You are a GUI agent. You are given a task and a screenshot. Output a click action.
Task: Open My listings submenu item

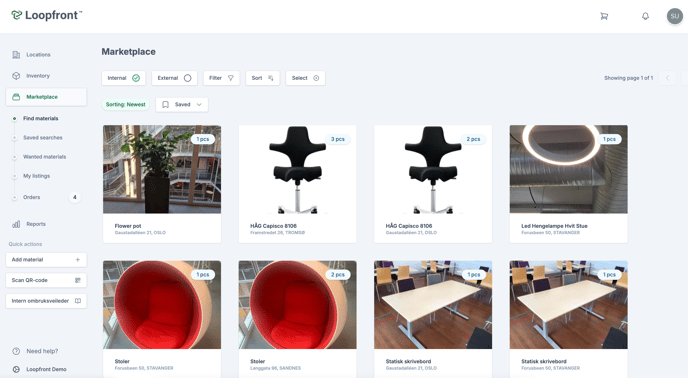coord(36,176)
